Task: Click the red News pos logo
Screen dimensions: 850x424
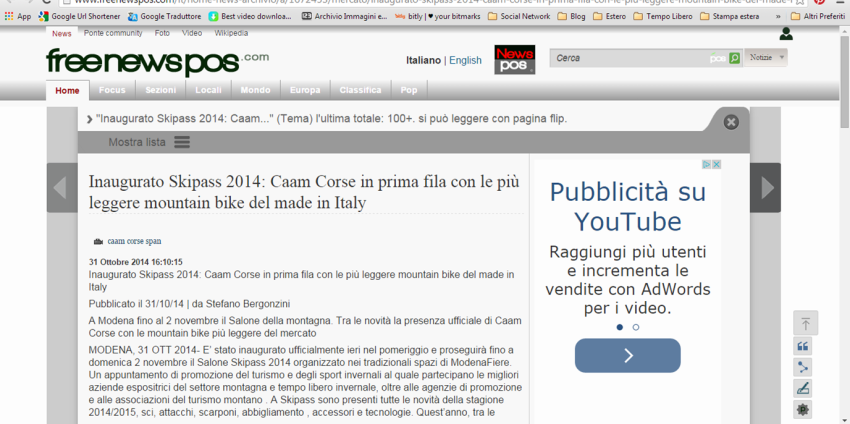Action: [x=514, y=60]
